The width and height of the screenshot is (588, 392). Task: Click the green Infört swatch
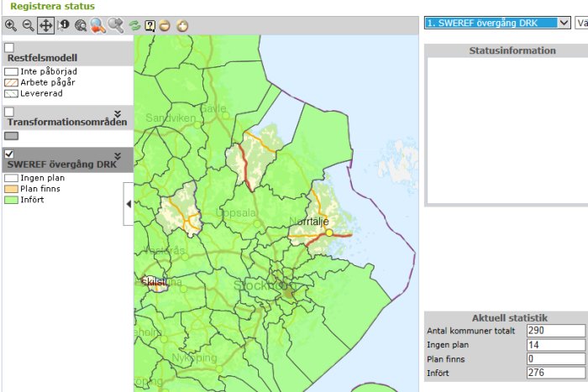pos(11,200)
